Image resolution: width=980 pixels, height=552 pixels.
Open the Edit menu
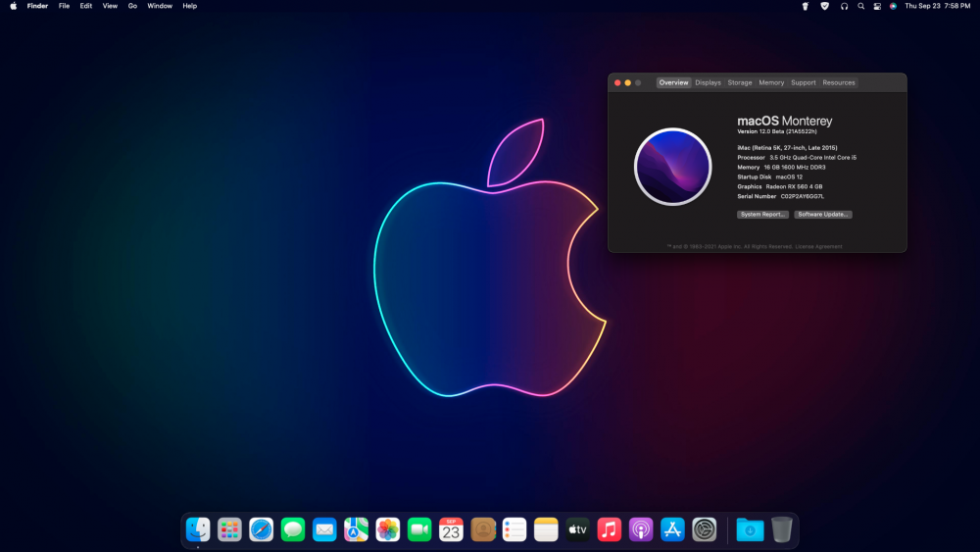point(85,6)
